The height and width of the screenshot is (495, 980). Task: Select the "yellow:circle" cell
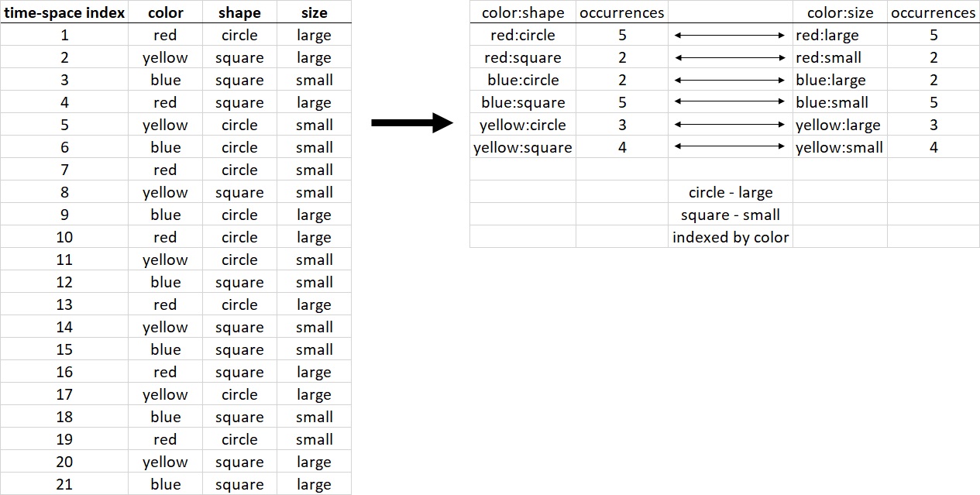tap(523, 125)
